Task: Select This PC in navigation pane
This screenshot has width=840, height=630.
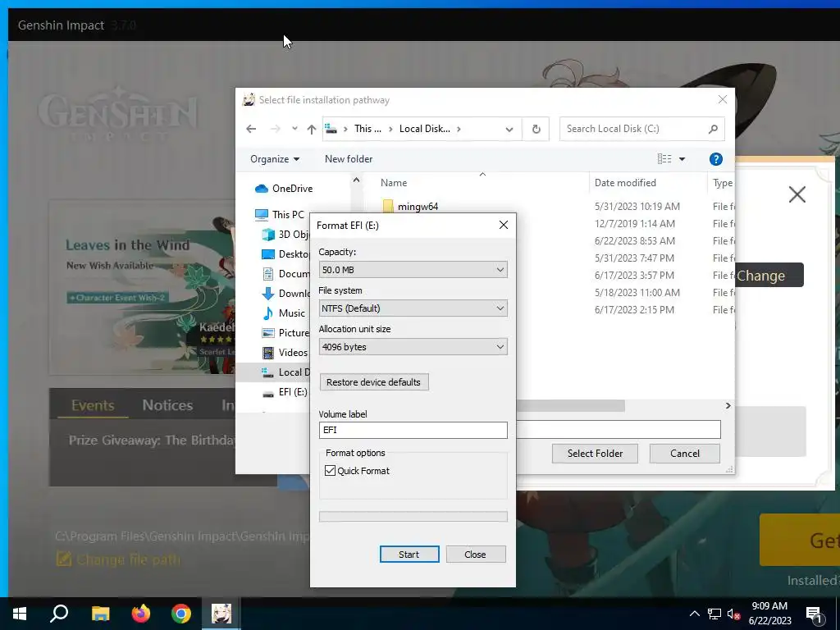Action: [x=280, y=215]
